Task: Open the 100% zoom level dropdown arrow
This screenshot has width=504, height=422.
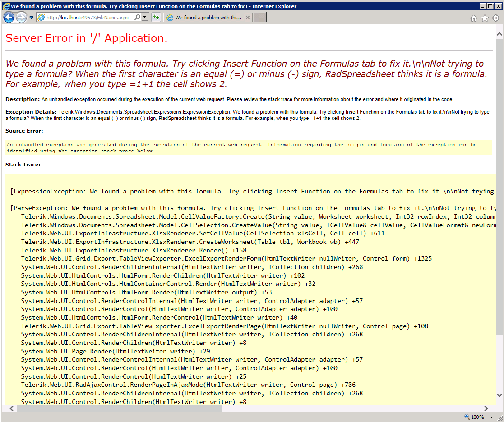Action: coord(491,417)
